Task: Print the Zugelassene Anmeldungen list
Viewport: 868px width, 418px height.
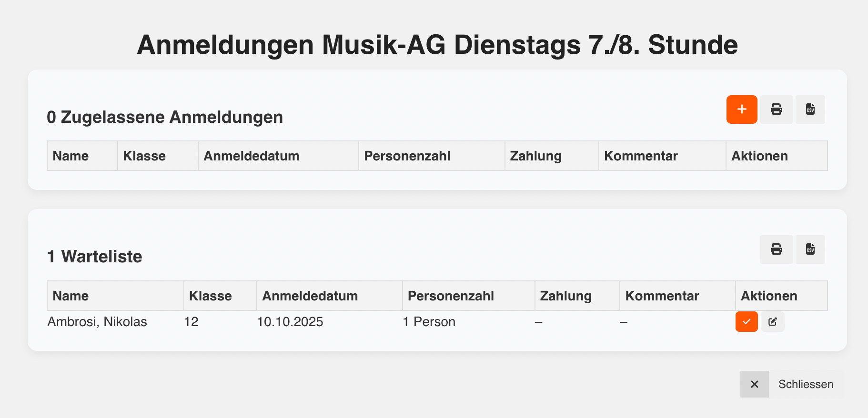Action: [776, 109]
